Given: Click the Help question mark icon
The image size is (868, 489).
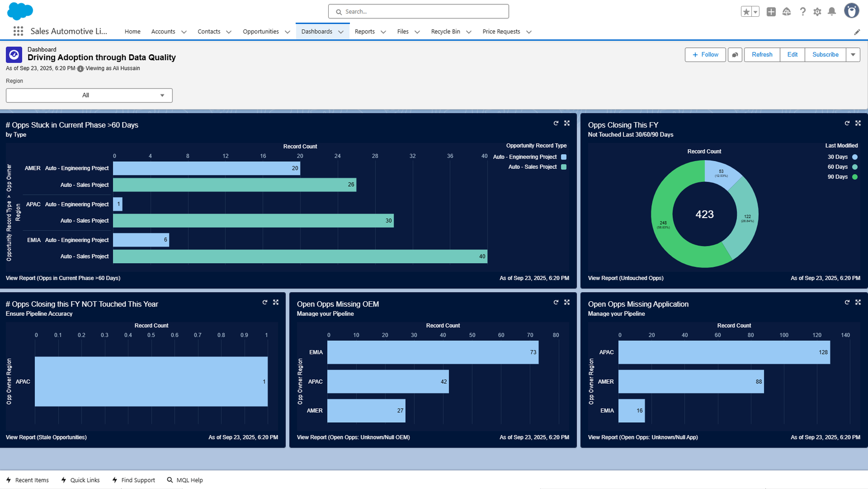Looking at the screenshot, I should (x=802, y=11).
